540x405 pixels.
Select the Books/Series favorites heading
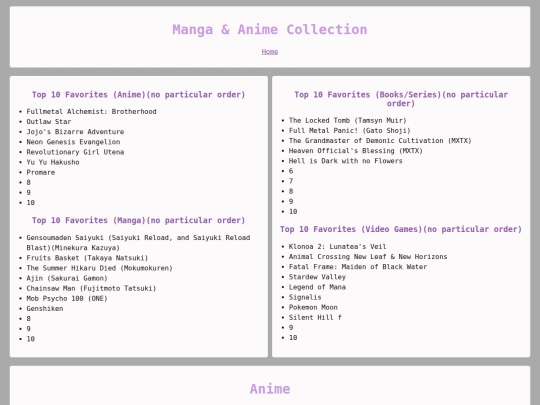[x=401, y=99]
